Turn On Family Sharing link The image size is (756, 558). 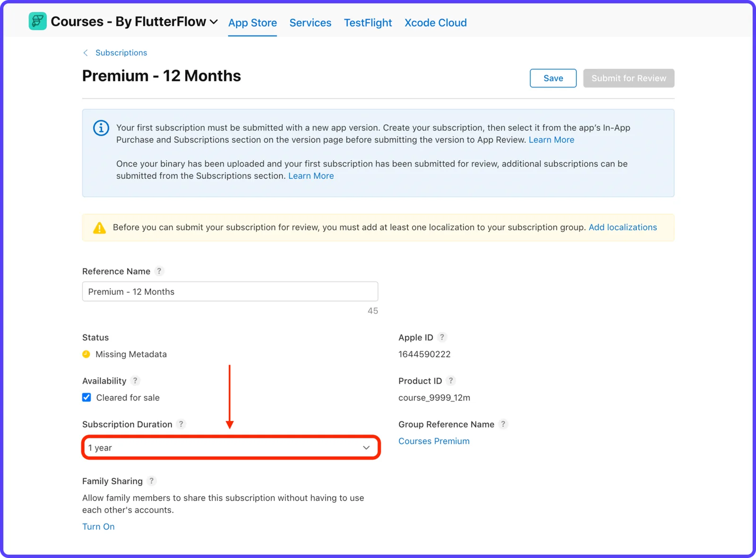(98, 527)
